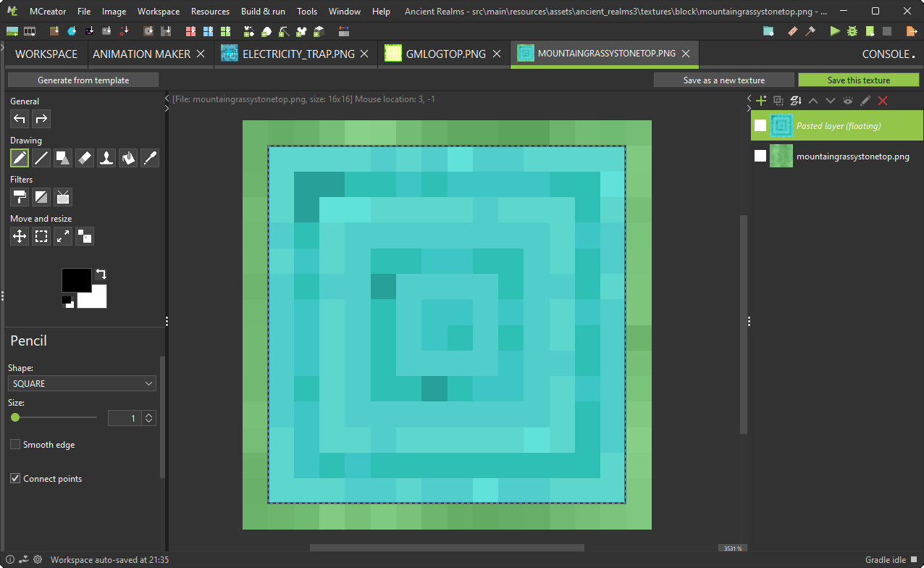Activate the dashed Selection rectangle tool
The width and height of the screenshot is (924, 568).
41,236
